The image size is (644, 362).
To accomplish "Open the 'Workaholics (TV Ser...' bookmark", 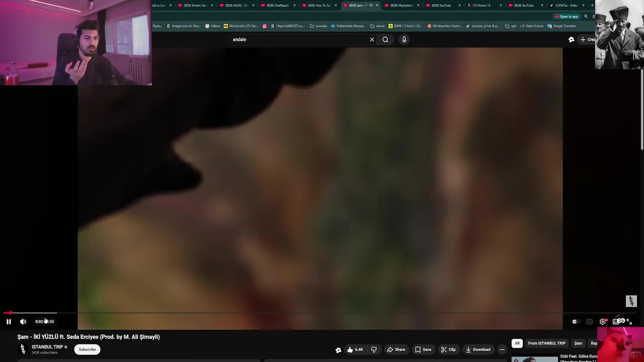I will (241, 26).
